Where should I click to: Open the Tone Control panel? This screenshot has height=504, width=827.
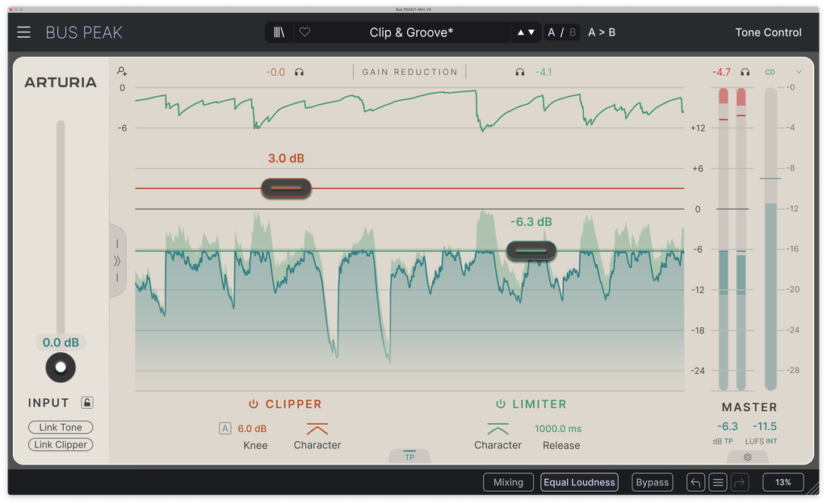tap(769, 32)
